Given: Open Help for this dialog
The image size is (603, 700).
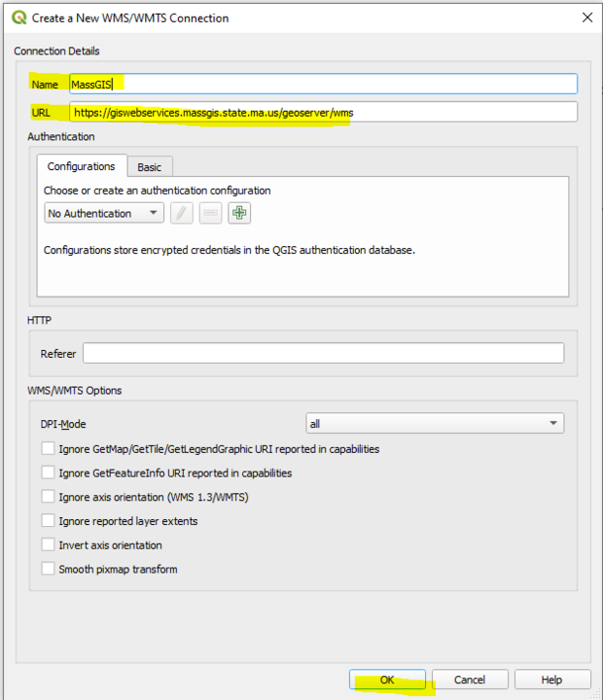Looking at the screenshot, I should tap(552, 680).
